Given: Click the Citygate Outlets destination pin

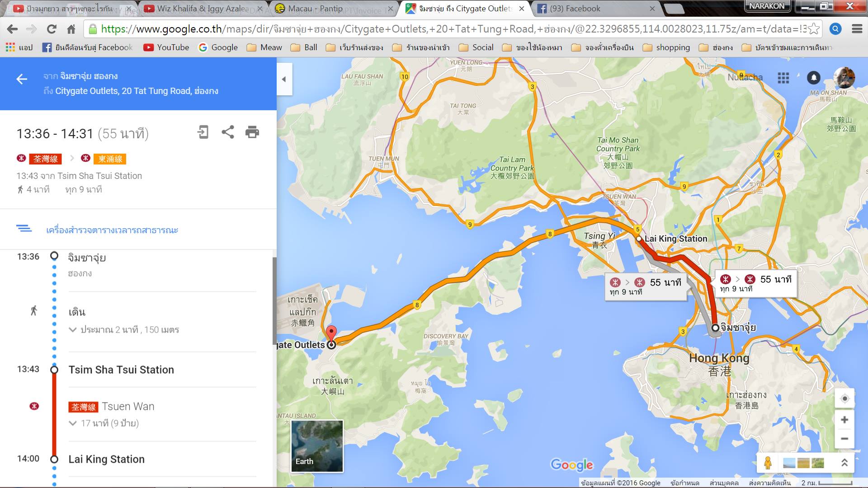Looking at the screenshot, I should tap(331, 337).
